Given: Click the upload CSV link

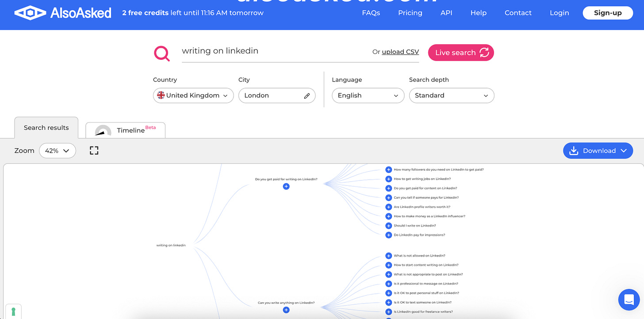Looking at the screenshot, I should point(400,52).
